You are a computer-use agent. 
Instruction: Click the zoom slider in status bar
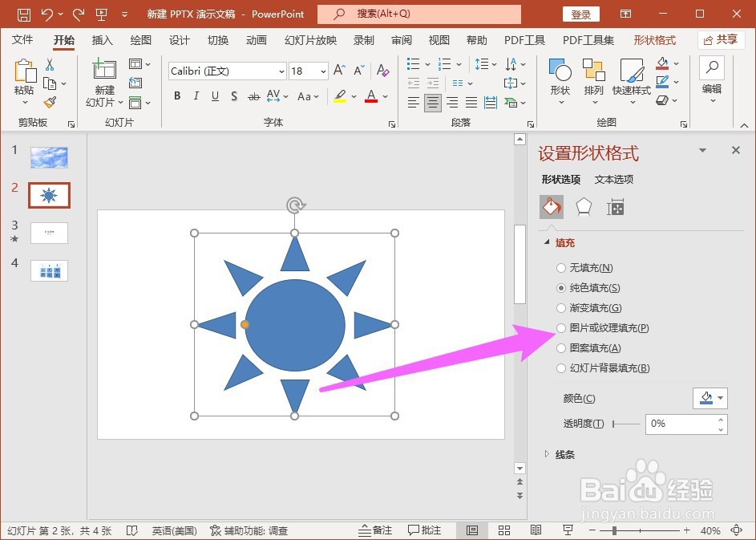639,530
